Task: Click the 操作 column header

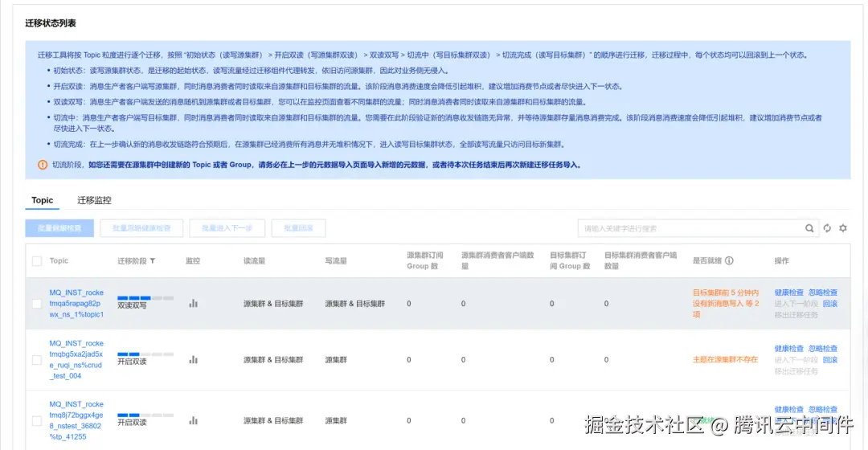Action: click(x=782, y=260)
